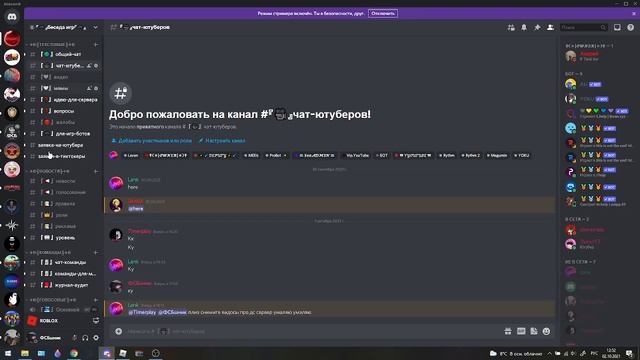
Task: Add channel to новости category plus
Action: [96, 171]
